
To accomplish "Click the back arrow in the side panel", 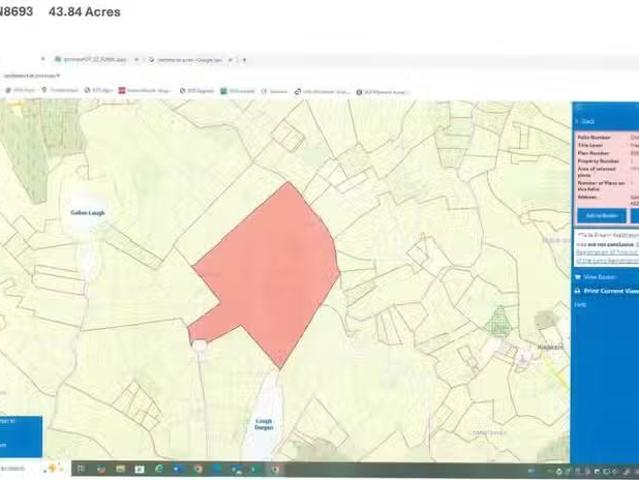I will click(578, 121).
